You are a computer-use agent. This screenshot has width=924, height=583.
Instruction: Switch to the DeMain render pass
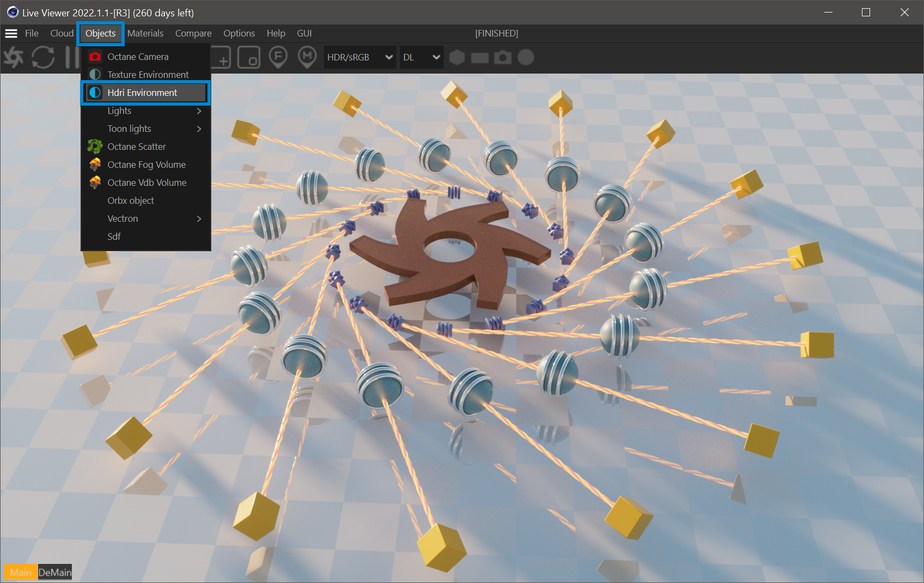pos(55,572)
